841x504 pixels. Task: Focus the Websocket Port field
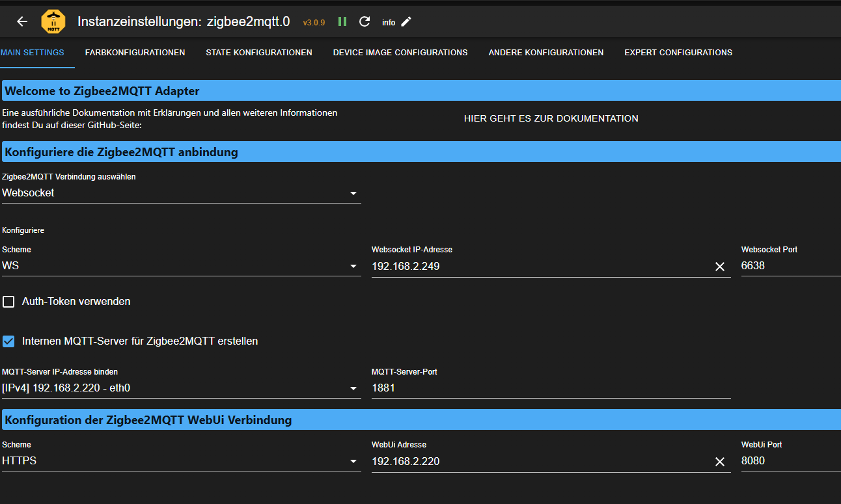790,266
